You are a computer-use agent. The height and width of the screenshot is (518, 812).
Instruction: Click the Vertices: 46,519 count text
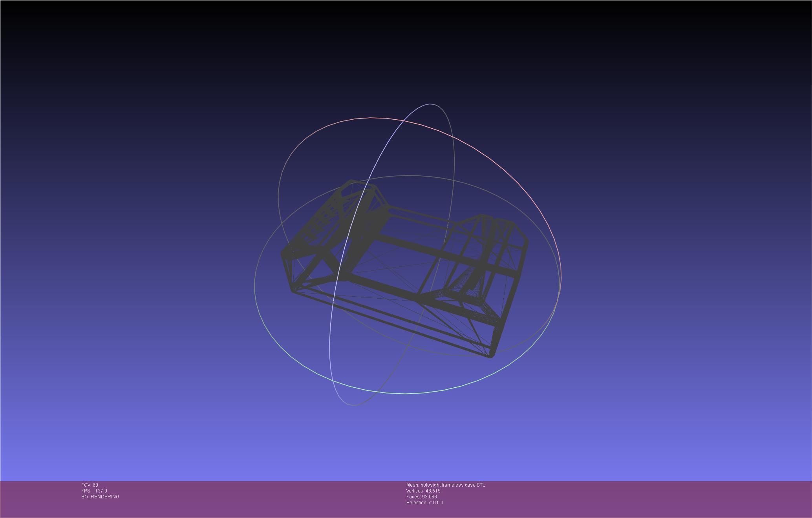click(423, 491)
